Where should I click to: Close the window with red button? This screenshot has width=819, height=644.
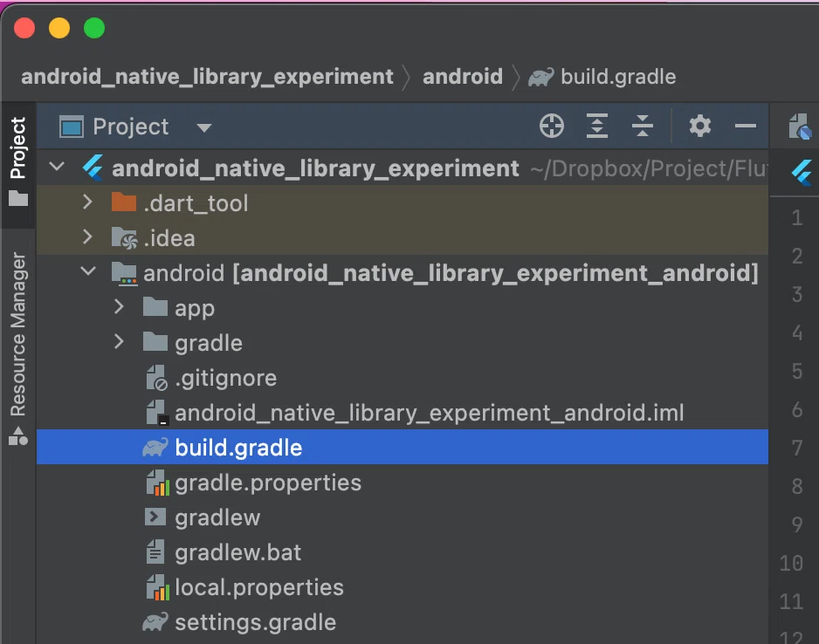24,28
